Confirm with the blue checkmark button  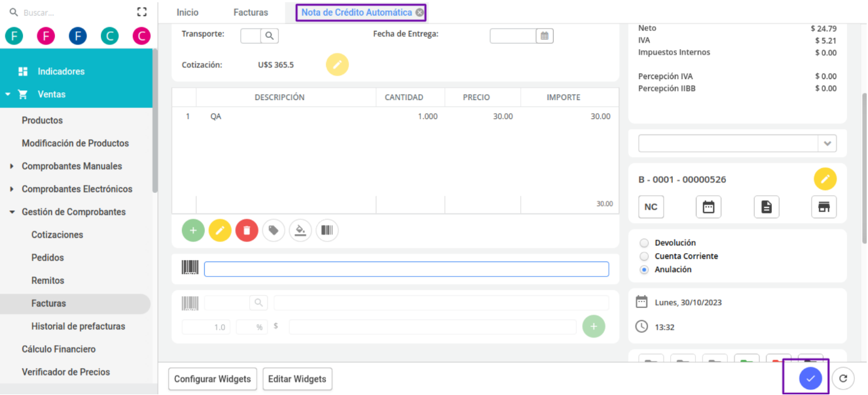point(810,378)
